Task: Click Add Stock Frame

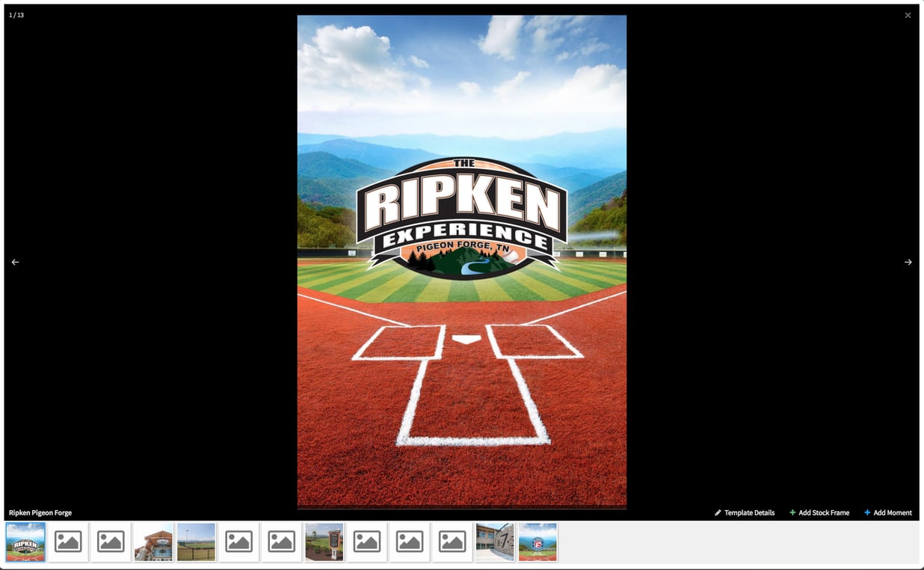Action: [x=819, y=512]
